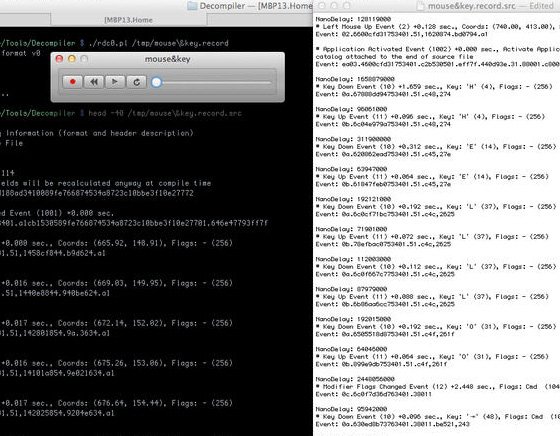Click the NanoDelay: 1658879000 line

click(355, 79)
